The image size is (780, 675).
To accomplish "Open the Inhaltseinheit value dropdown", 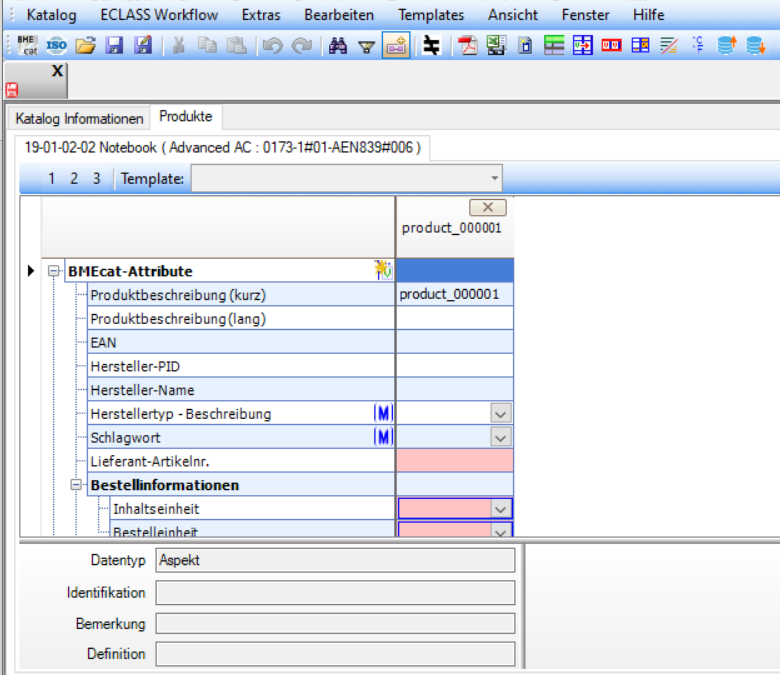I will [x=501, y=509].
